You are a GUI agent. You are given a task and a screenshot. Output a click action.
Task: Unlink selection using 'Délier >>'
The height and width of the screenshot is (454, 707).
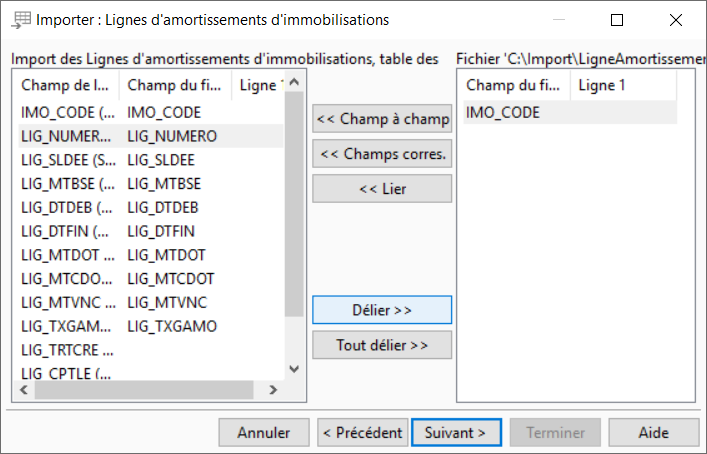point(382,310)
